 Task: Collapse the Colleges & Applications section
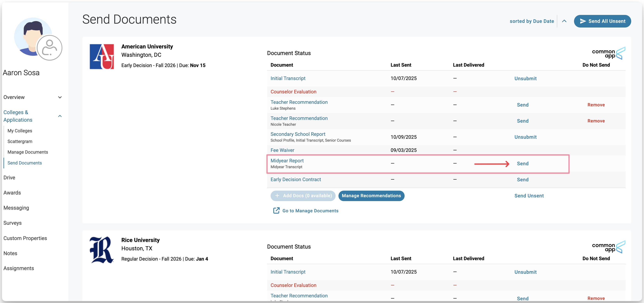coord(60,116)
